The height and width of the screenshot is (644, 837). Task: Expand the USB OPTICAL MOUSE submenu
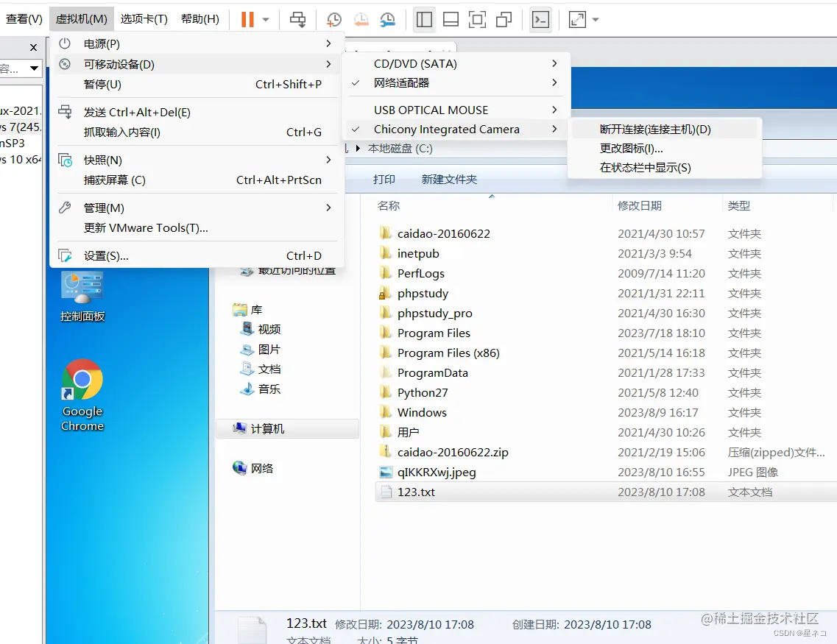point(456,110)
